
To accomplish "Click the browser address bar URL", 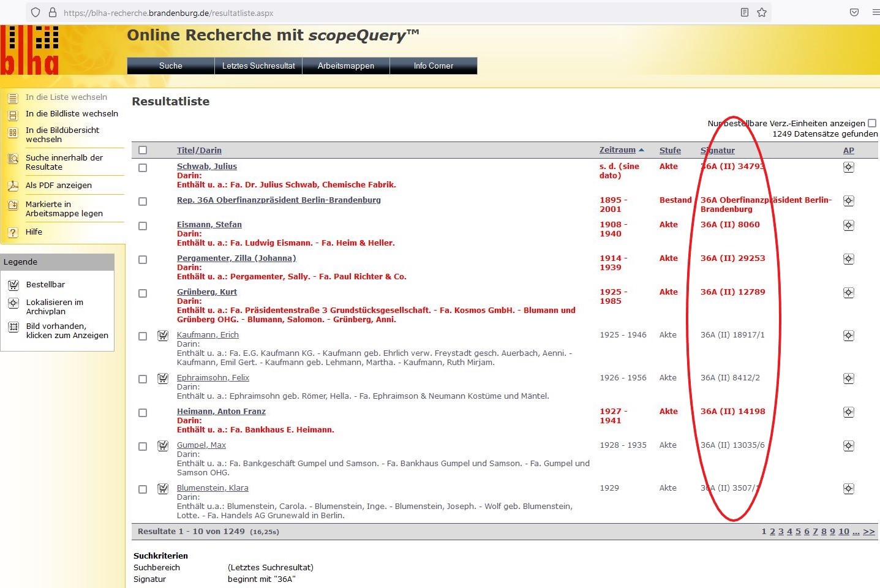I will pos(168,13).
